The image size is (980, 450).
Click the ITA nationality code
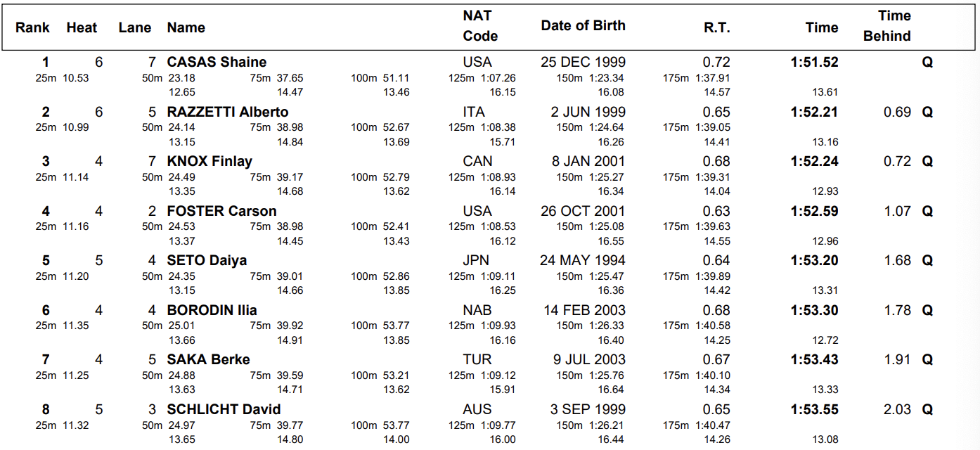tap(474, 112)
